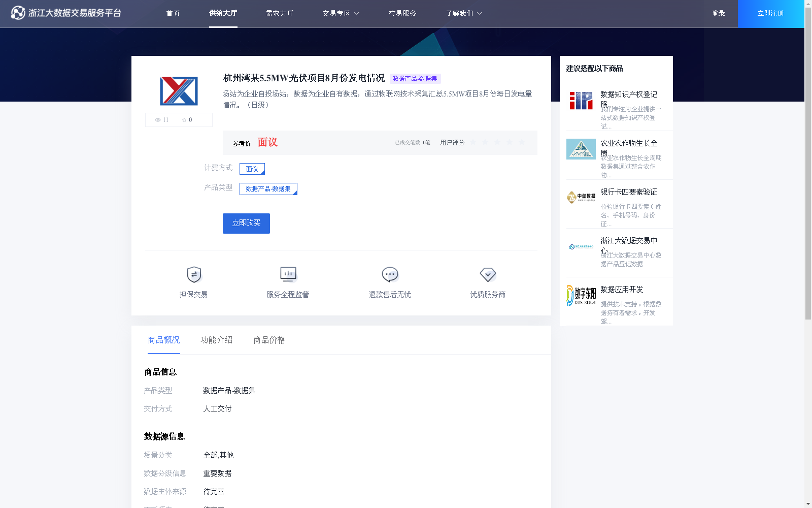Click the fifth user rating star
This screenshot has height=508, width=812.
pos(522,142)
